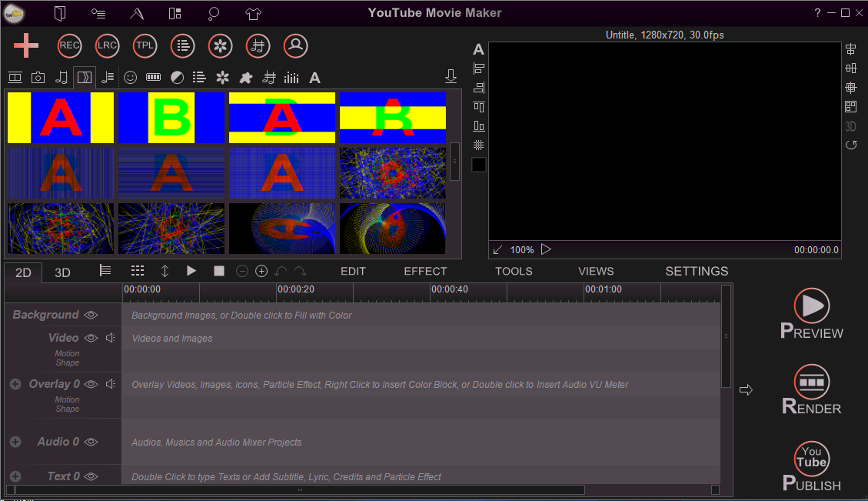Open the black background color swatch
868x501 pixels.
point(479,165)
